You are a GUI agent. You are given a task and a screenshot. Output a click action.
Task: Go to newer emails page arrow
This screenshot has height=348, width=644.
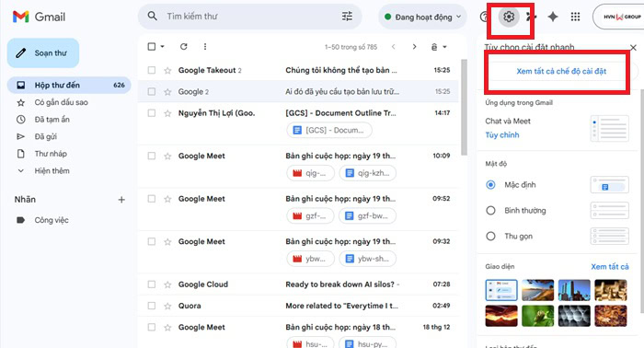394,47
